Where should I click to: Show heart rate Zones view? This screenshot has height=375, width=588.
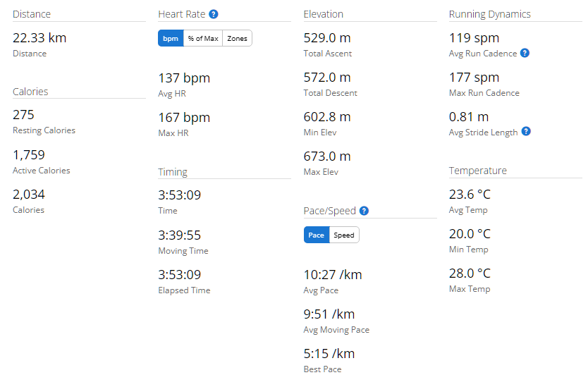(x=238, y=38)
